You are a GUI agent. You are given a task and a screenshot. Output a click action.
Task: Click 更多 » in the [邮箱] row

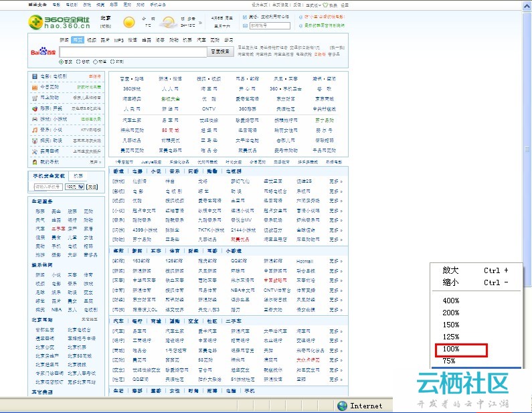[336, 261]
